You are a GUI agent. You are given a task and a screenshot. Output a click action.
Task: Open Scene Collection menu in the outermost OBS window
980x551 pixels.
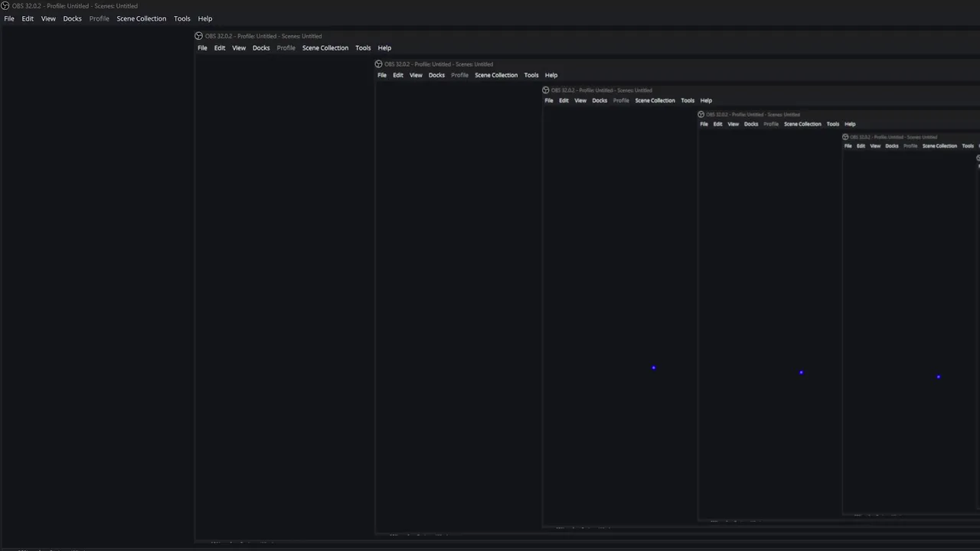141,18
